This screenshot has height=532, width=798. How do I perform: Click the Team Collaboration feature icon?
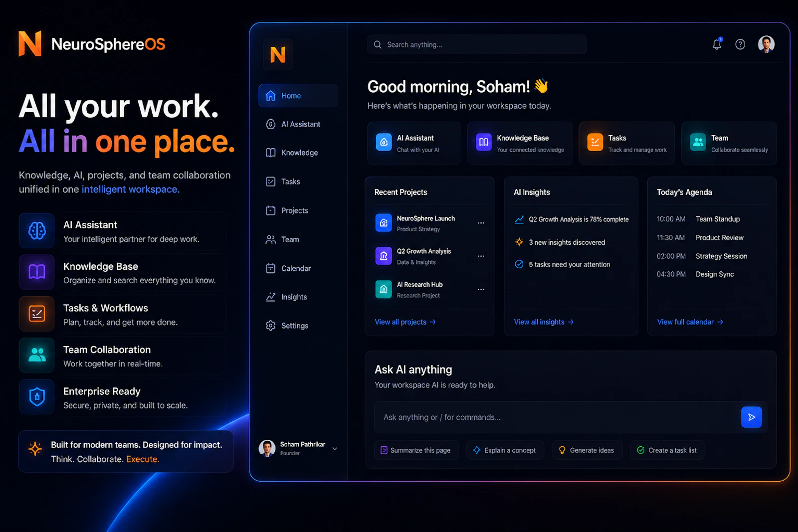[x=37, y=355]
